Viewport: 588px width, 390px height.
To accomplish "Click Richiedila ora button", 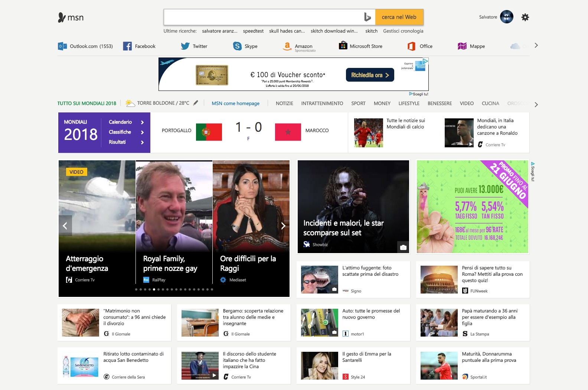I will click(x=370, y=75).
